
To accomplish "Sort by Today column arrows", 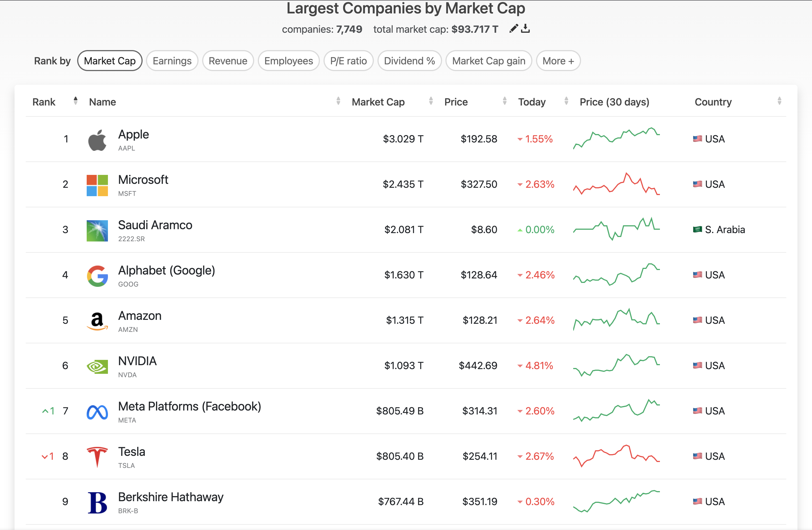I will point(566,101).
